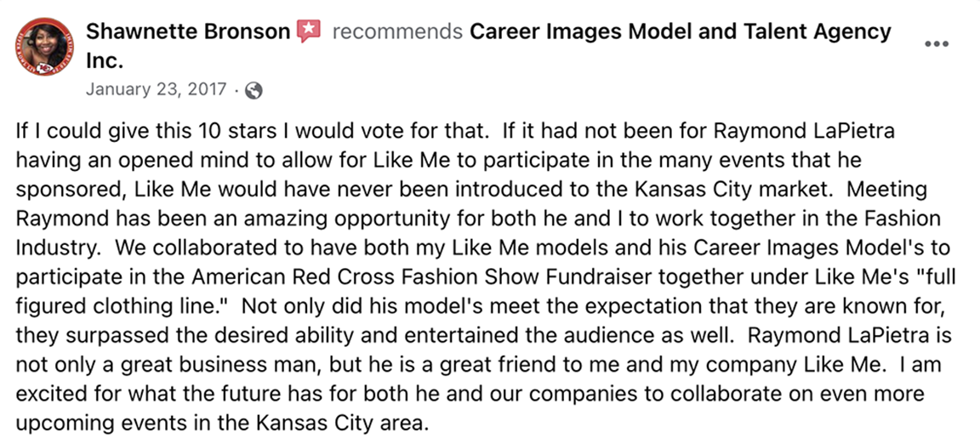Click the opening phrase "If I could give"

click(x=72, y=132)
